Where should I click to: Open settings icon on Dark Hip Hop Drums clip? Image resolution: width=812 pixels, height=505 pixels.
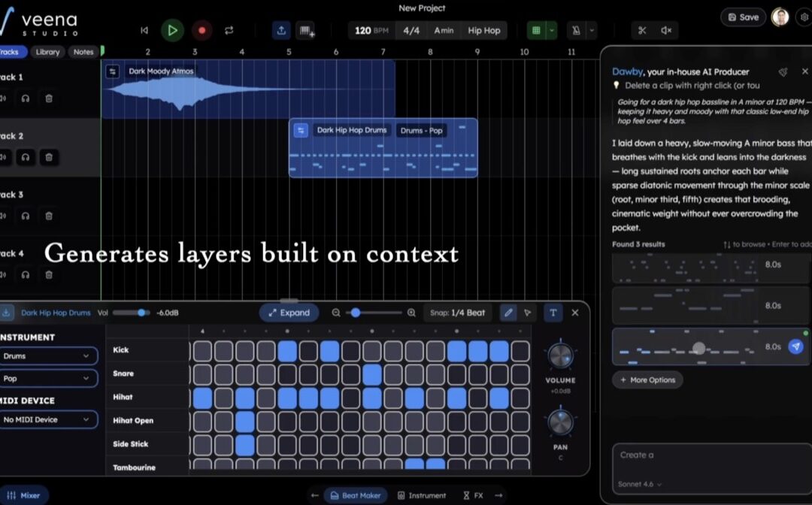pos(301,131)
